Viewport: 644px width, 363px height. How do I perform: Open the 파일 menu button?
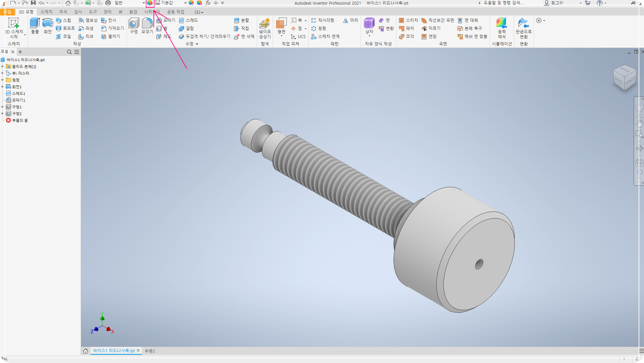tap(7, 12)
